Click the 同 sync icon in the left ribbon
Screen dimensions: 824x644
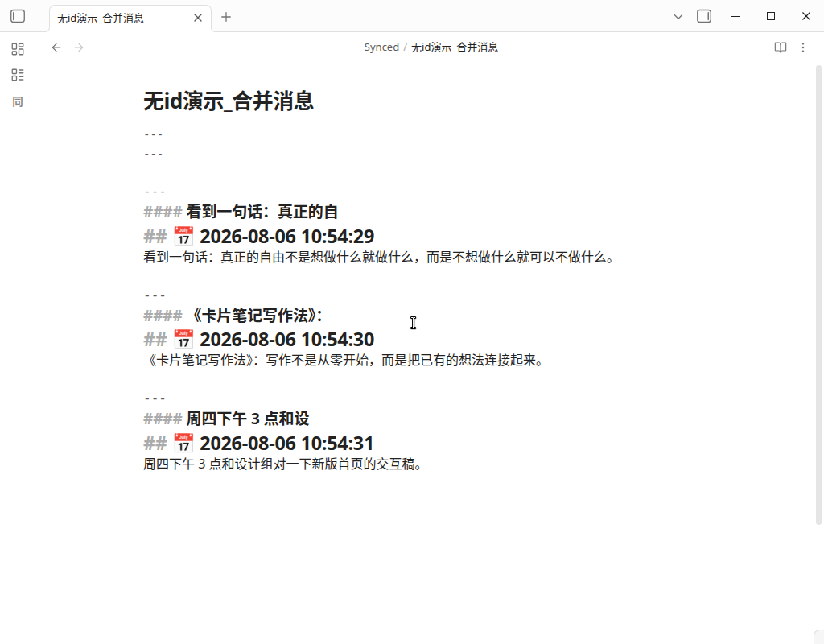(18, 101)
